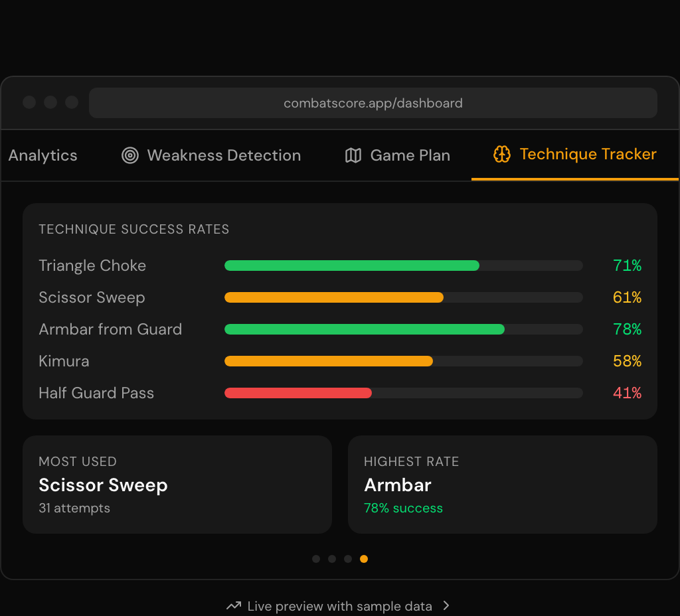Click the 78% success text
This screenshot has height=616, width=680.
click(403, 508)
